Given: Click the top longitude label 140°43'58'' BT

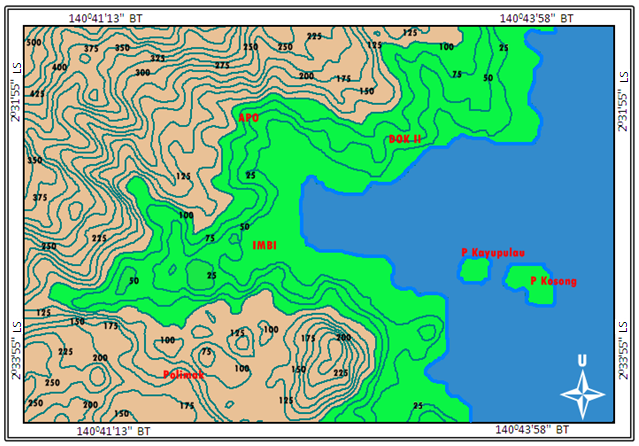Looking at the screenshot, I should 537,18.
